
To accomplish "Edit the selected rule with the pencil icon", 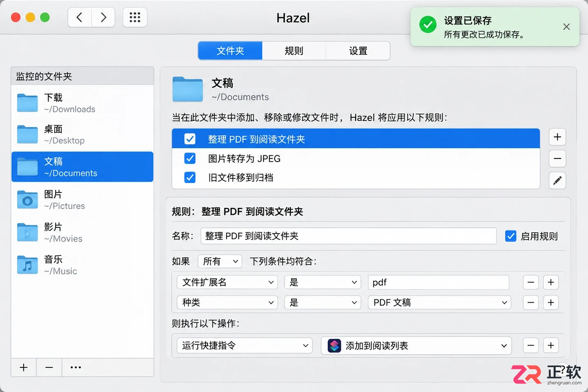I will pos(557,180).
